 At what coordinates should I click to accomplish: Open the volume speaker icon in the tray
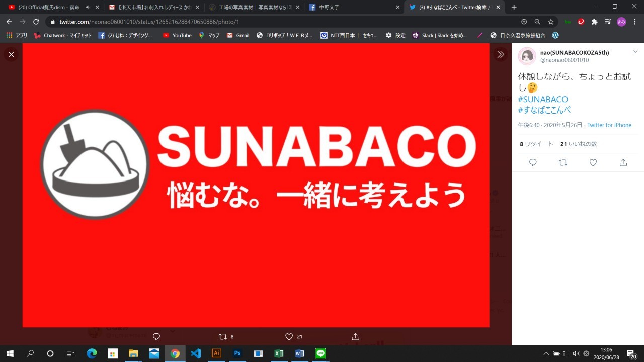(576, 353)
